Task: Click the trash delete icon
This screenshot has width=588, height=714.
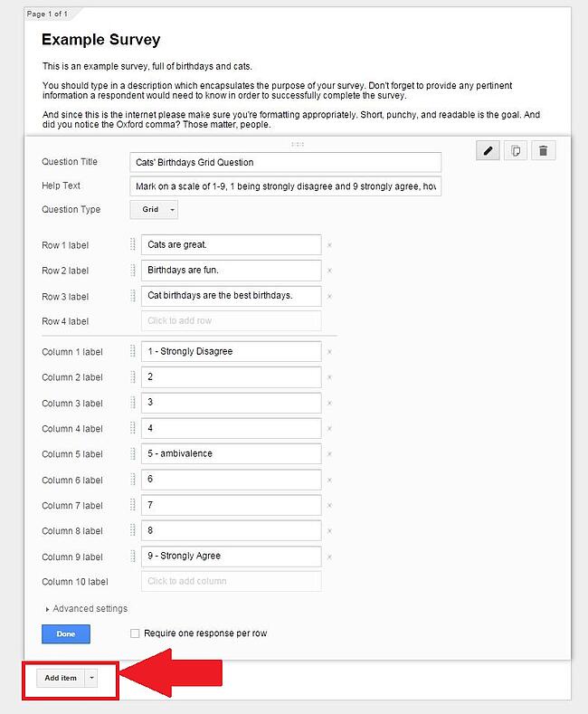Action: pyautogui.click(x=543, y=151)
